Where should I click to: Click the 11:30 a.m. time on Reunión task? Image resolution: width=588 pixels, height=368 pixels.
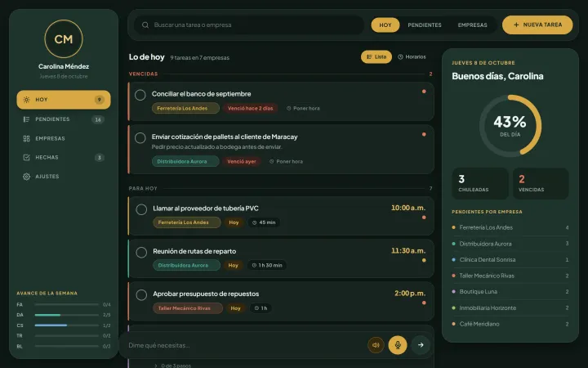pyautogui.click(x=408, y=250)
